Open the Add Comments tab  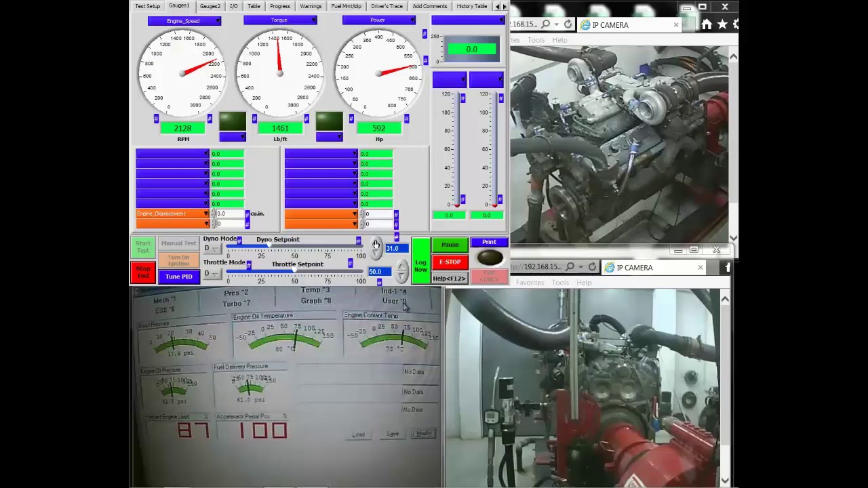[430, 6]
